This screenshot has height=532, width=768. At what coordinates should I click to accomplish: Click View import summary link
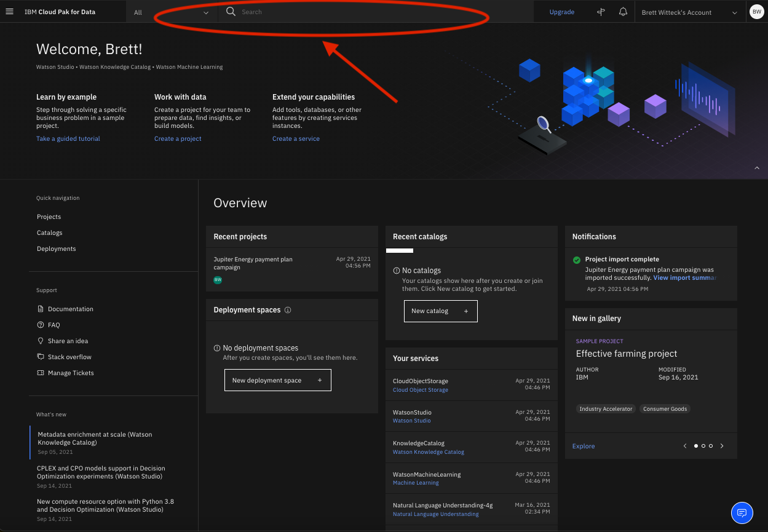point(685,278)
